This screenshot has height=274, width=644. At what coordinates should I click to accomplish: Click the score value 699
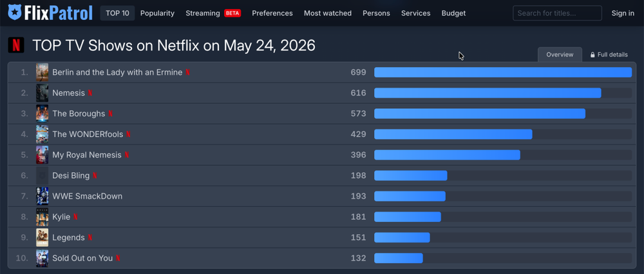[358, 72]
